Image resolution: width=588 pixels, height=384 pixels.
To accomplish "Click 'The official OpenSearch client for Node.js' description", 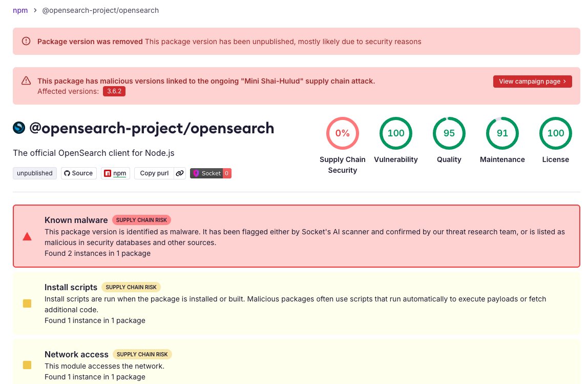I will [93, 153].
